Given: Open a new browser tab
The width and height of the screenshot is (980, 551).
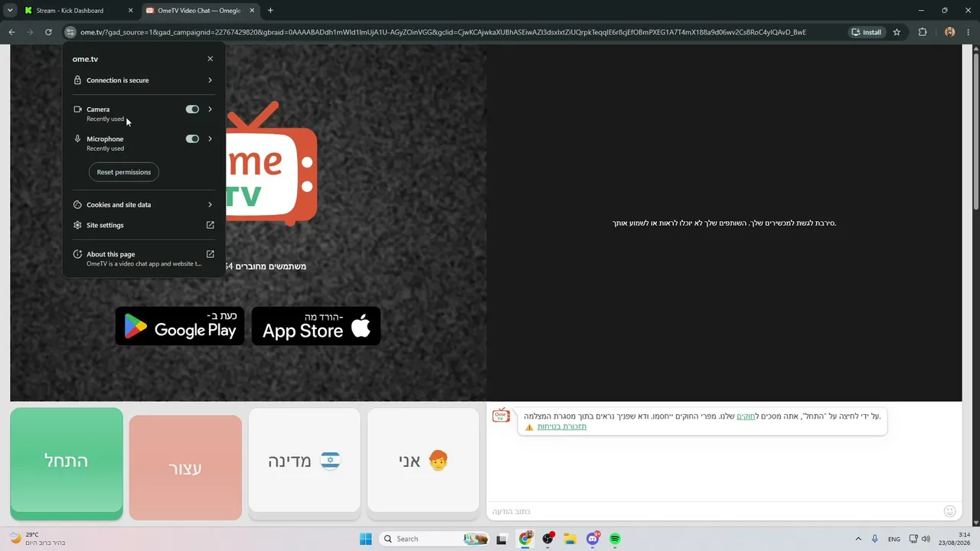Looking at the screenshot, I should 270,11.
